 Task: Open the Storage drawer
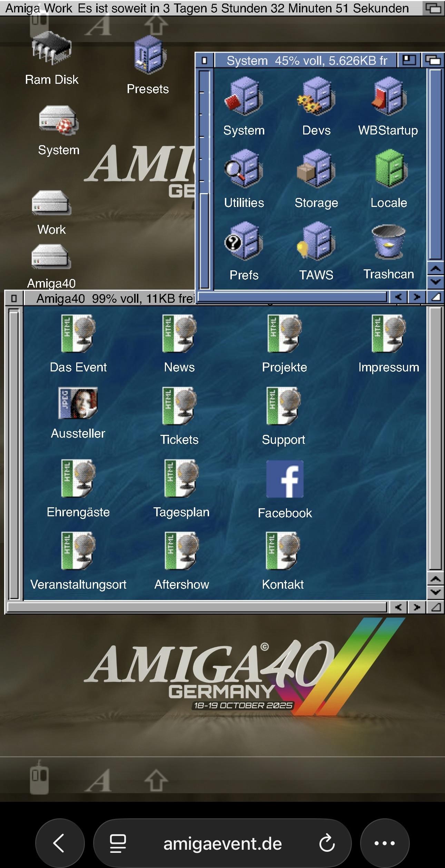(316, 169)
